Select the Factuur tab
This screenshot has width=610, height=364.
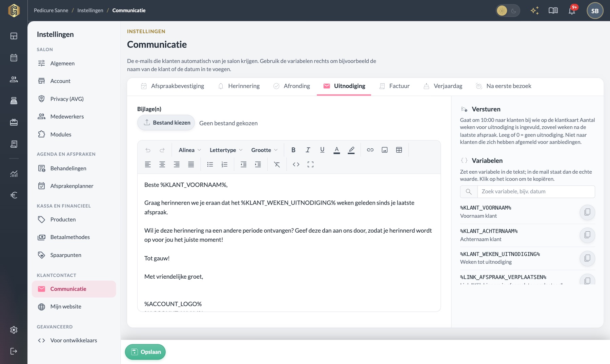394,86
